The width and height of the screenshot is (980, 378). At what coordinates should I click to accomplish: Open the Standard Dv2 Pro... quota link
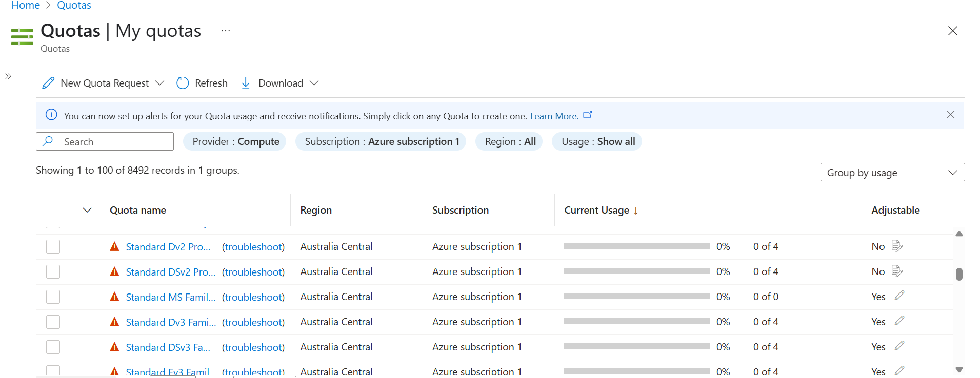pyautogui.click(x=168, y=247)
